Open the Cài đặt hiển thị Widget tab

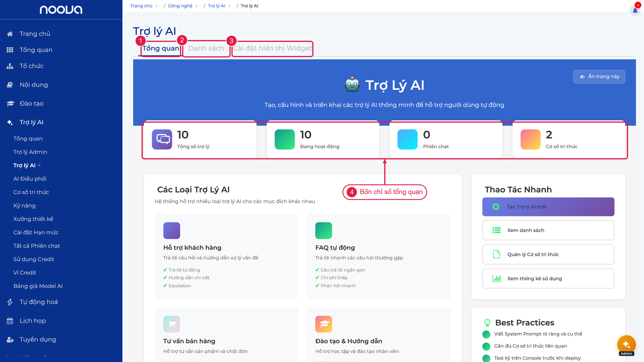click(x=272, y=48)
